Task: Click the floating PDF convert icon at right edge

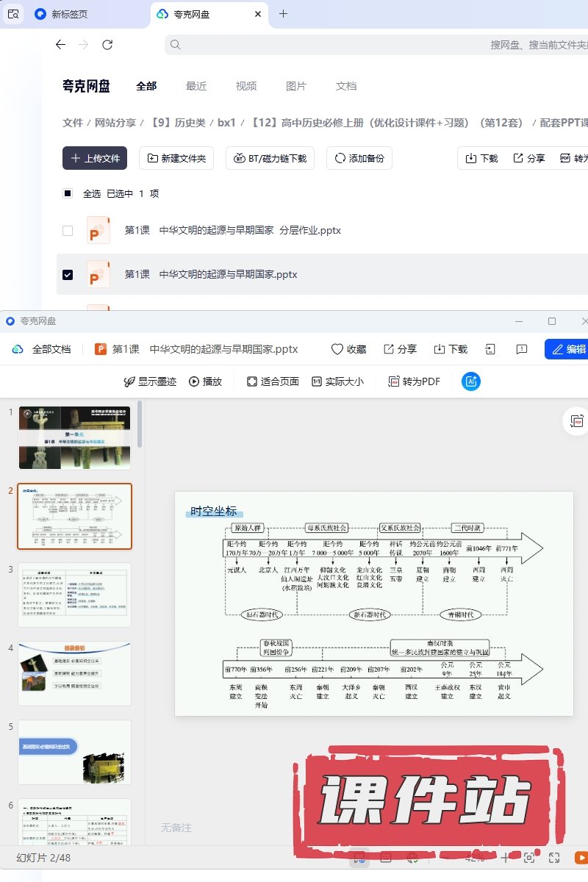Action: [576, 421]
